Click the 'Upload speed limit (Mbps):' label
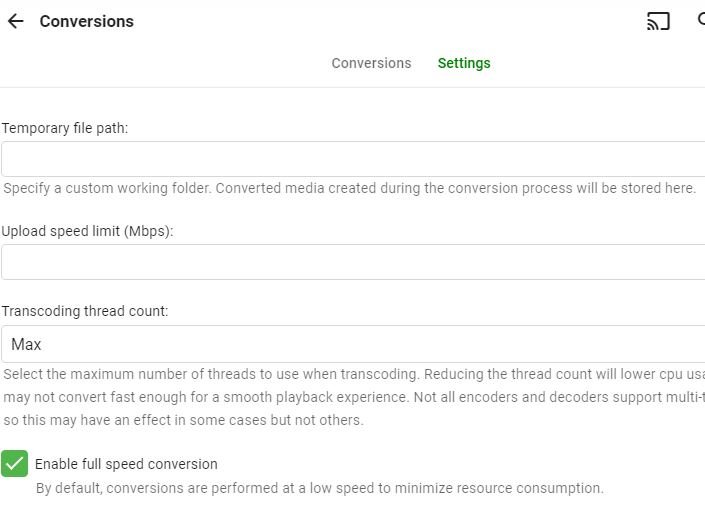 pos(88,231)
